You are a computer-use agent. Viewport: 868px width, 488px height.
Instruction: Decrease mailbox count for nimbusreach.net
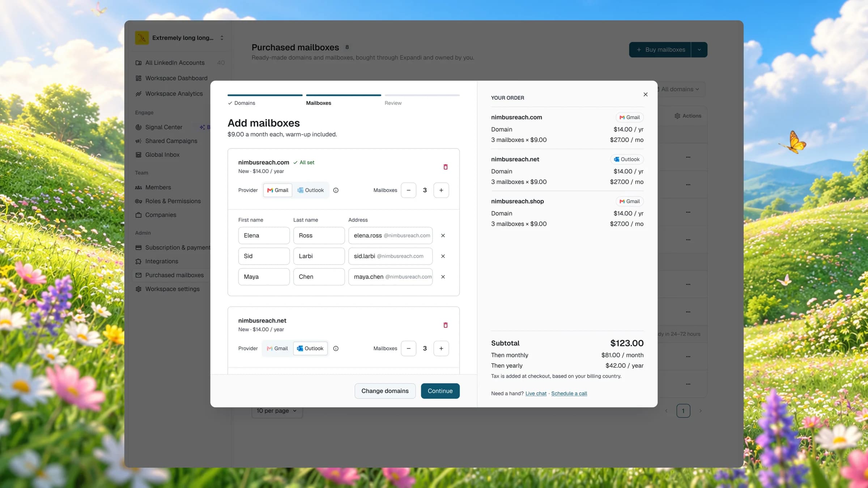pyautogui.click(x=409, y=348)
